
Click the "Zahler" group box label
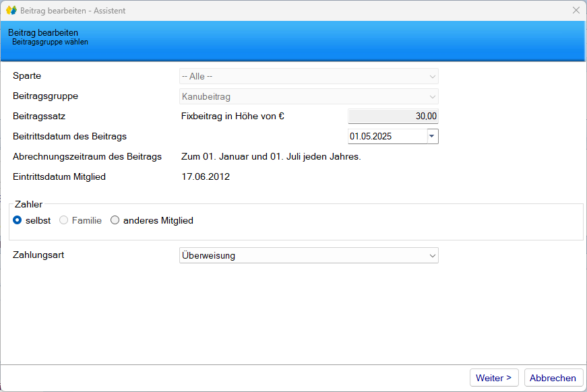pyautogui.click(x=29, y=203)
